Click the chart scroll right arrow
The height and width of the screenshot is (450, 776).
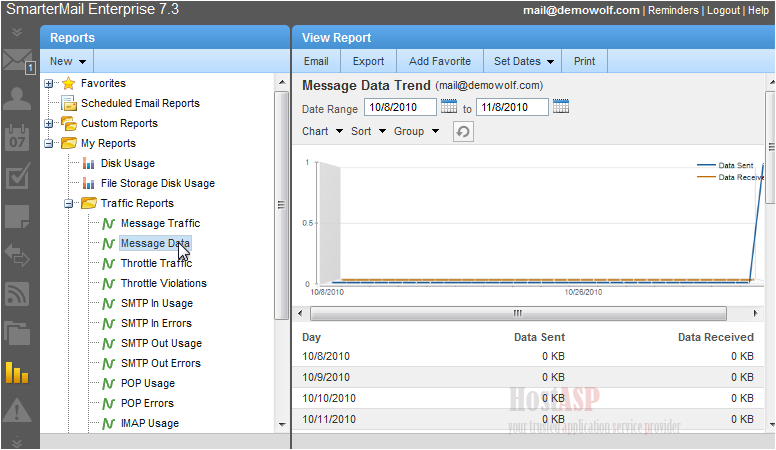click(x=755, y=313)
